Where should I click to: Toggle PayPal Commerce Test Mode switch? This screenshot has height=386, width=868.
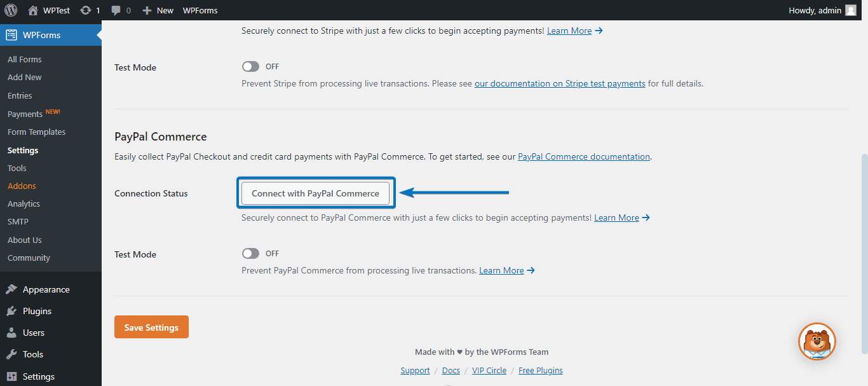pyautogui.click(x=250, y=254)
